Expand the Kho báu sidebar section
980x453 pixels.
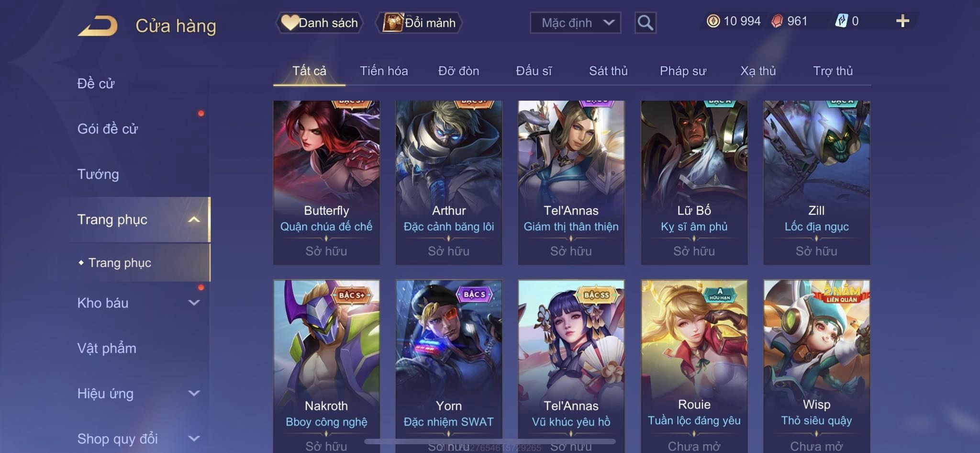[194, 303]
